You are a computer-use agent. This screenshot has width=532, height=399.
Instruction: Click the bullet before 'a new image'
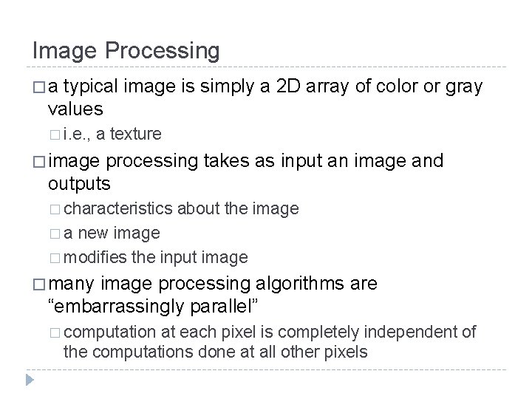[x=57, y=233]
